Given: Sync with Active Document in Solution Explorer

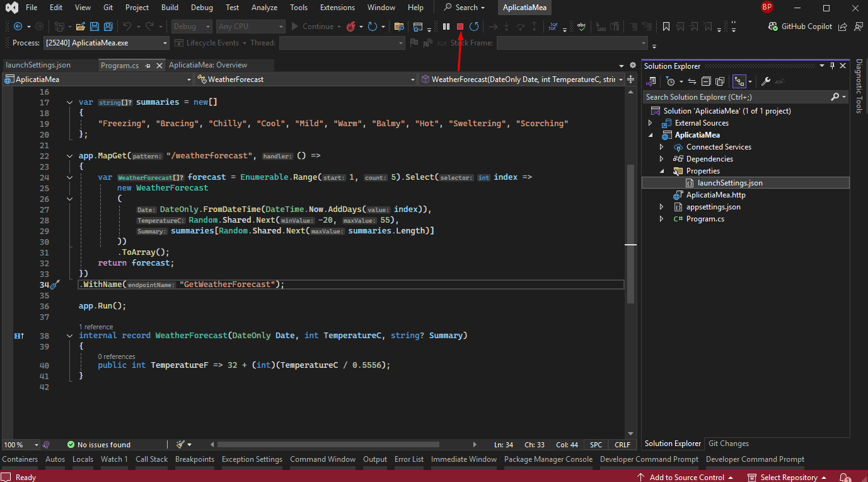Looking at the screenshot, I should [692, 81].
